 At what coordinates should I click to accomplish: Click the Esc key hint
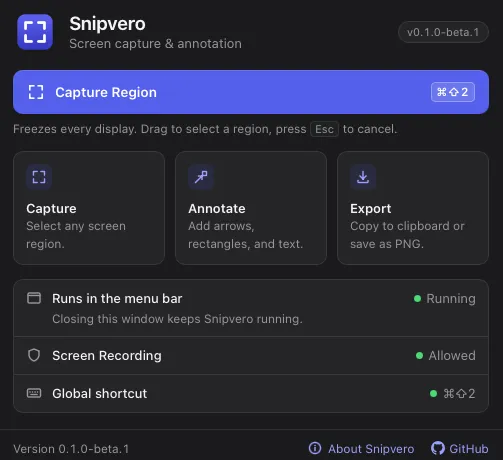[x=324, y=129]
